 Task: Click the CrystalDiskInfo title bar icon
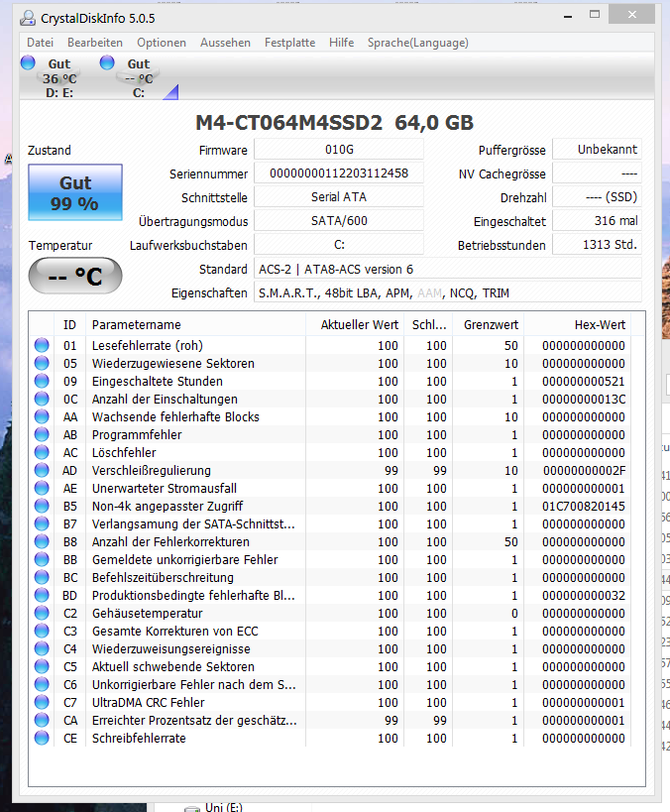(28, 18)
